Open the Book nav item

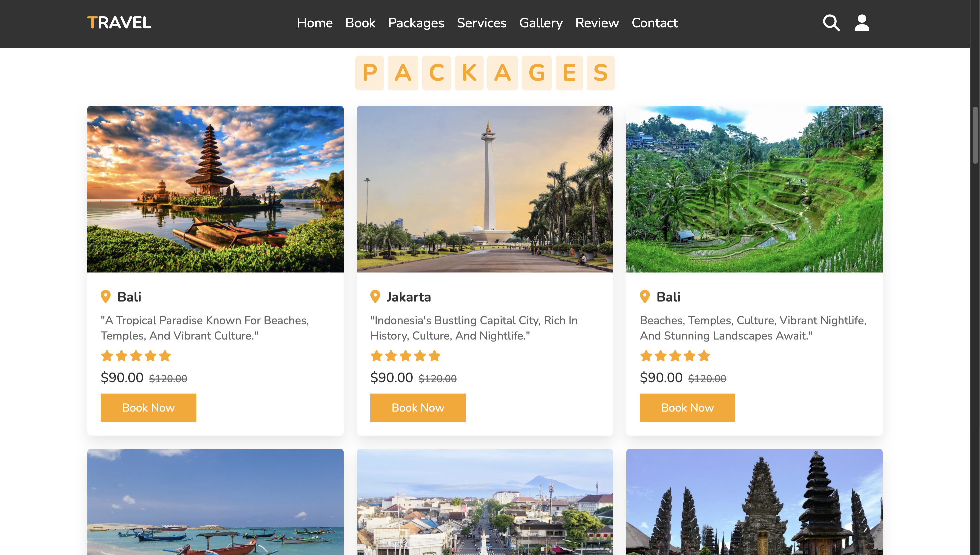coord(360,23)
